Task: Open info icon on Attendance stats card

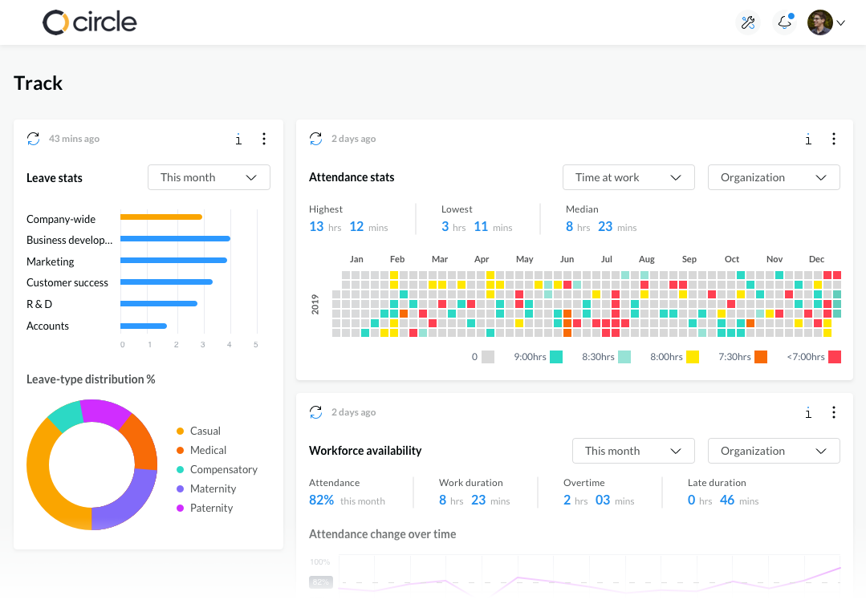Action: [x=808, y=139]
